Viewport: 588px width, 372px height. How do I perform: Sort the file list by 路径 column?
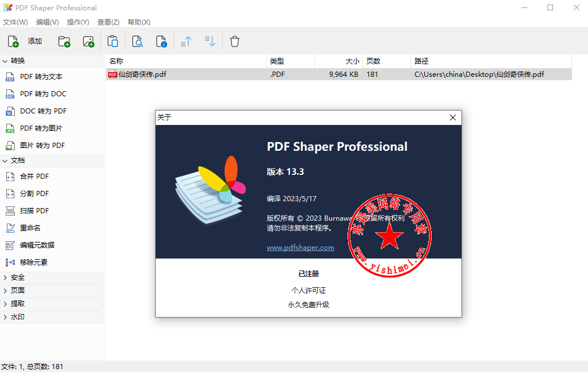[x=491, y=61]
